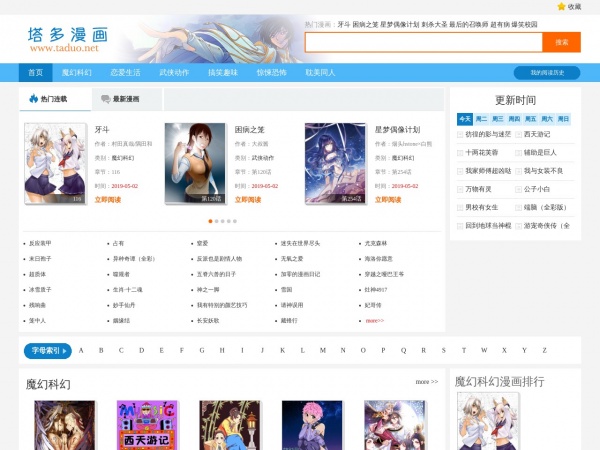Open the 牙斗 cover thumbnail

[55, 163]
